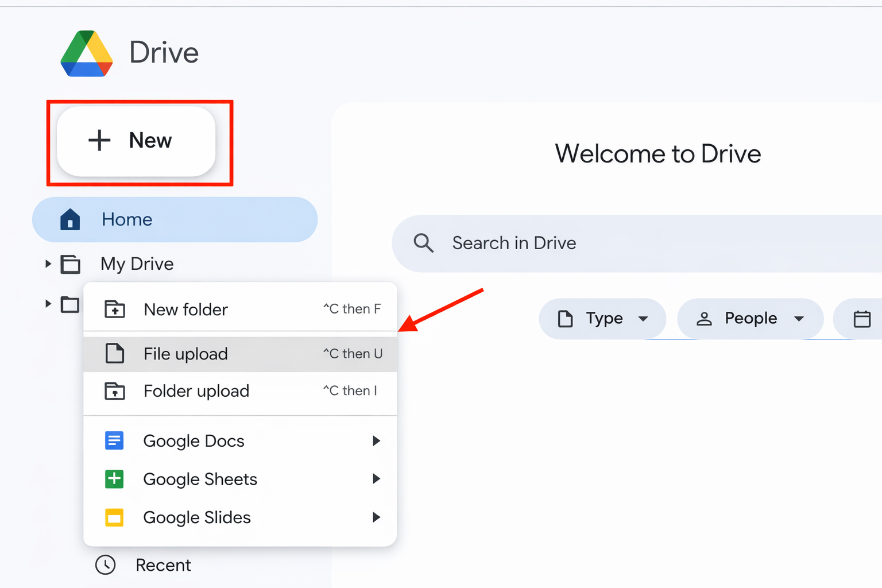This screenshot has height=588, width=882.
Task: Open the People filter dropdown
Action: [x=751, y=319]
